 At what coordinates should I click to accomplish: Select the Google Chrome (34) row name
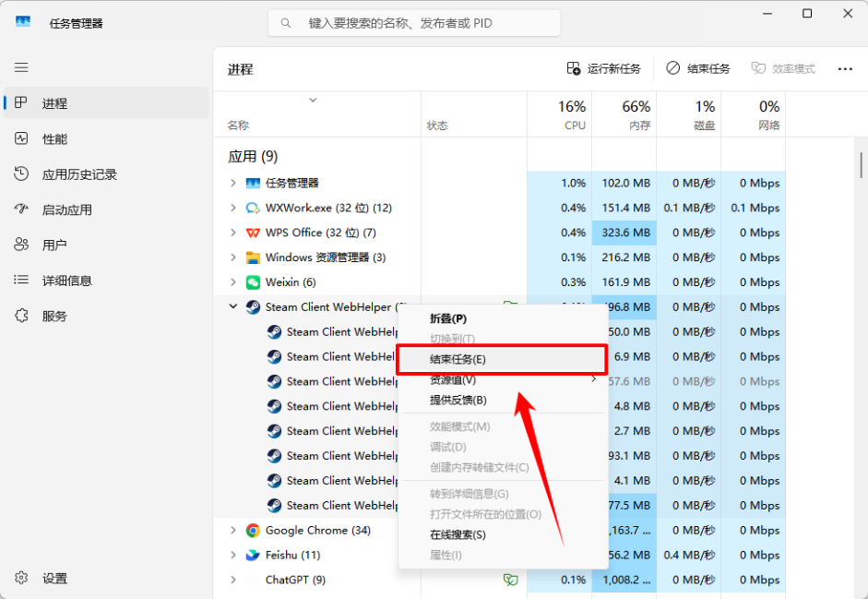pos(317,531)
